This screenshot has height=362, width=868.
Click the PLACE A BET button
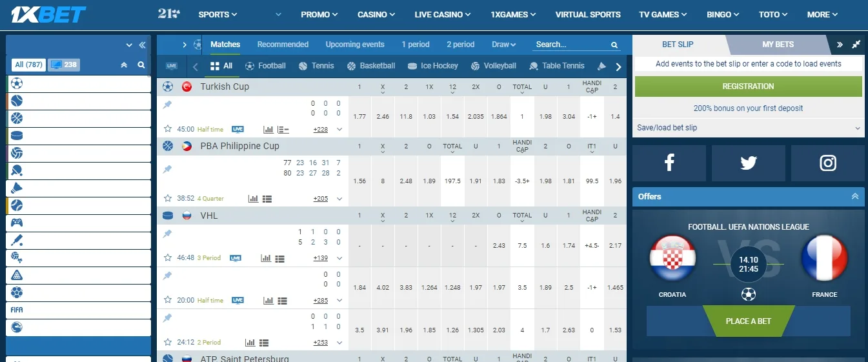coord(749,321)
